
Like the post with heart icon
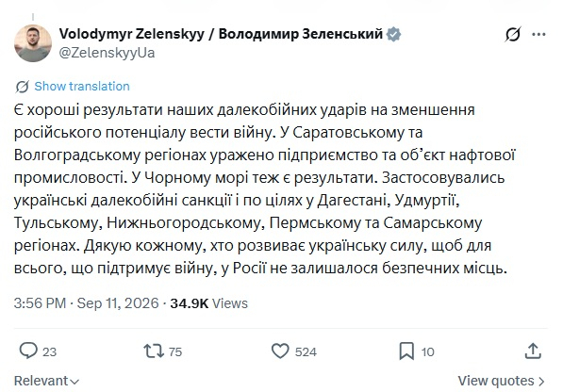click(x=280, y=351)
